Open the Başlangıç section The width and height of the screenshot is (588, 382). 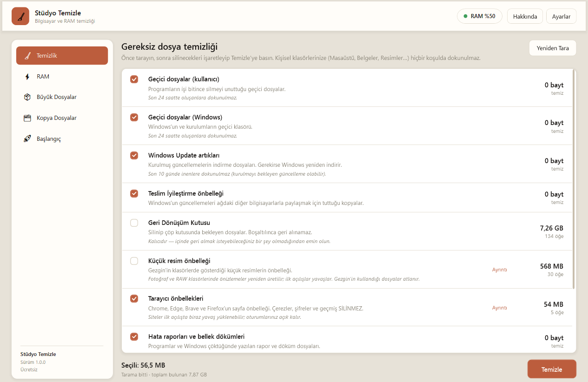pyautogui.click(x=62, y=139)
